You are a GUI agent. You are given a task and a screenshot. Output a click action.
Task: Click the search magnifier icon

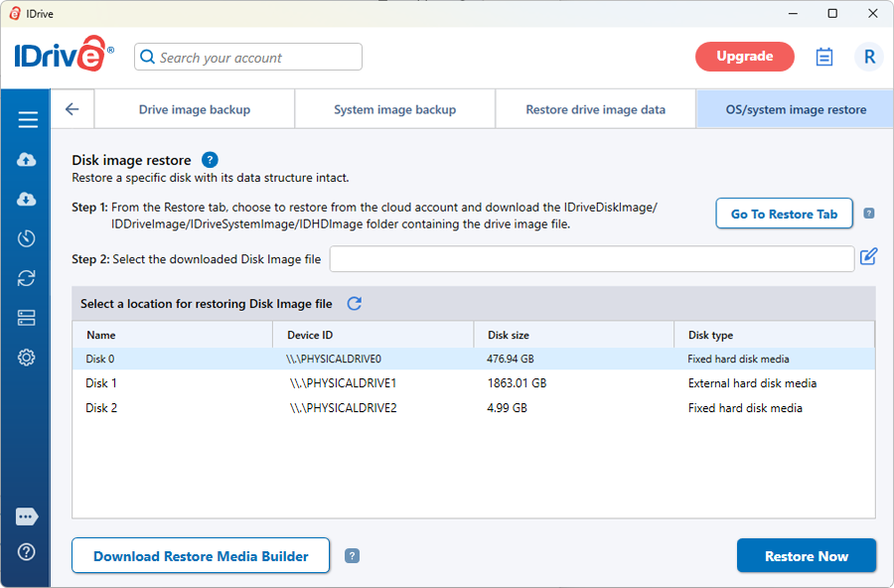pos(147,57)
